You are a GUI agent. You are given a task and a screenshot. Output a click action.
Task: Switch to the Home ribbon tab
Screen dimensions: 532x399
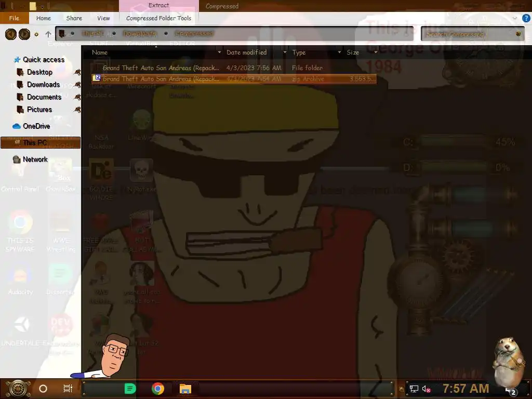point(44,18)
